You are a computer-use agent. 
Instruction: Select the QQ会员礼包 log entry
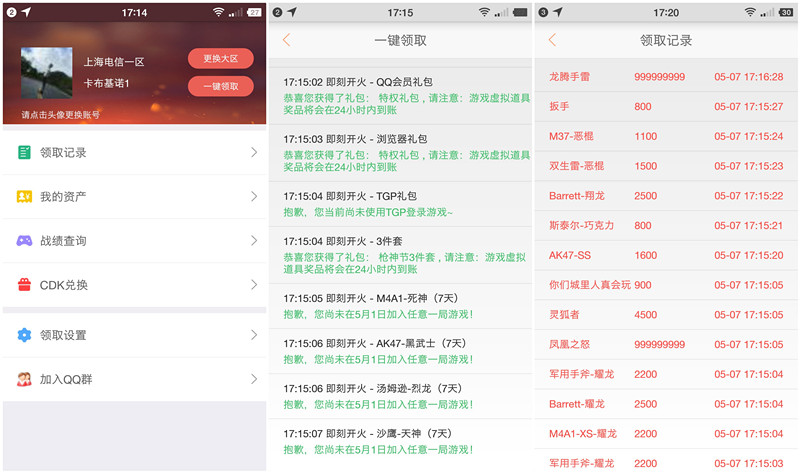point(401,96)
